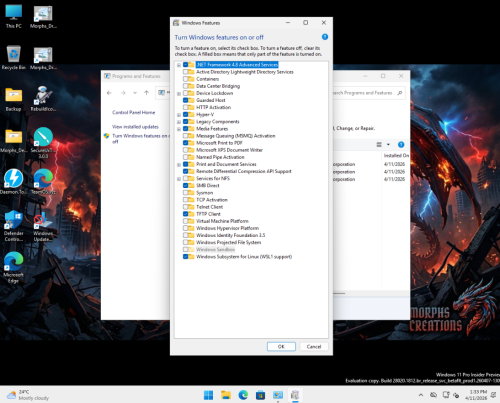Viewport: 500px width, 403px height.
Task: Uncheck Microsoft Print to PDF
Action: [186, 143]
